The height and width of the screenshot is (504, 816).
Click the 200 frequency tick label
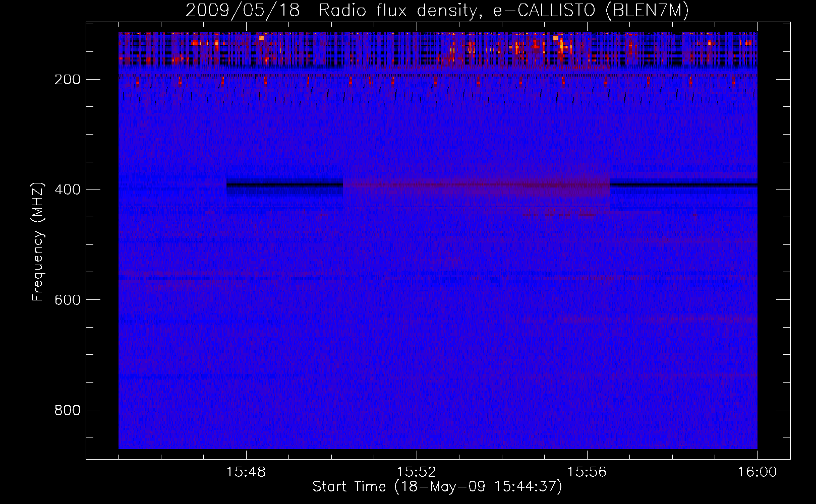pyautogui.click(x=68, y=80)
